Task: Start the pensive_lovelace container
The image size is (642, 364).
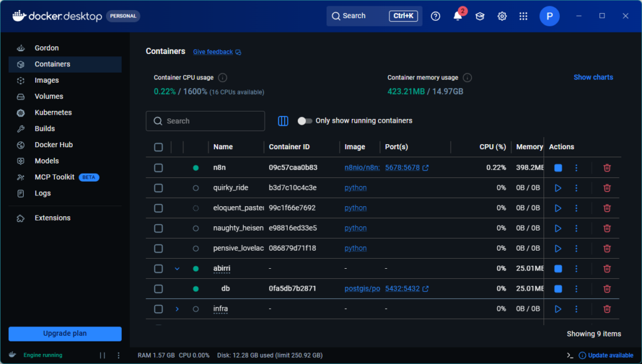Action: coord(558,248)
